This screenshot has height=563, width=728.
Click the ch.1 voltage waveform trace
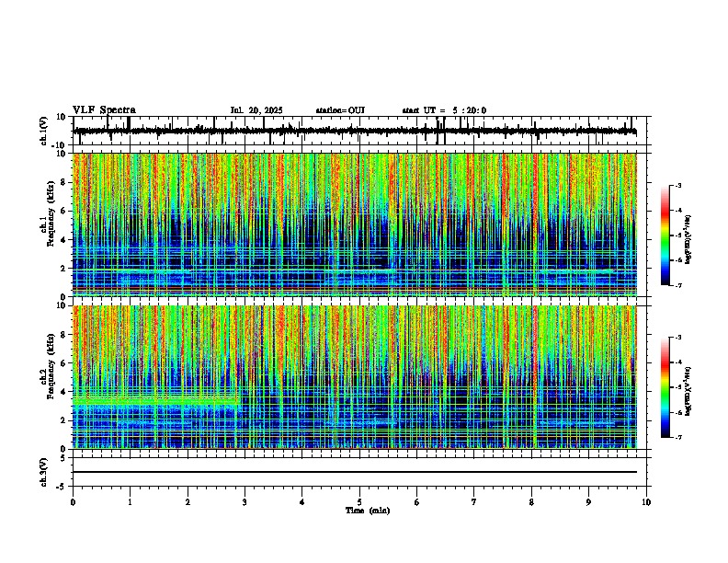(x=355, y=131)
